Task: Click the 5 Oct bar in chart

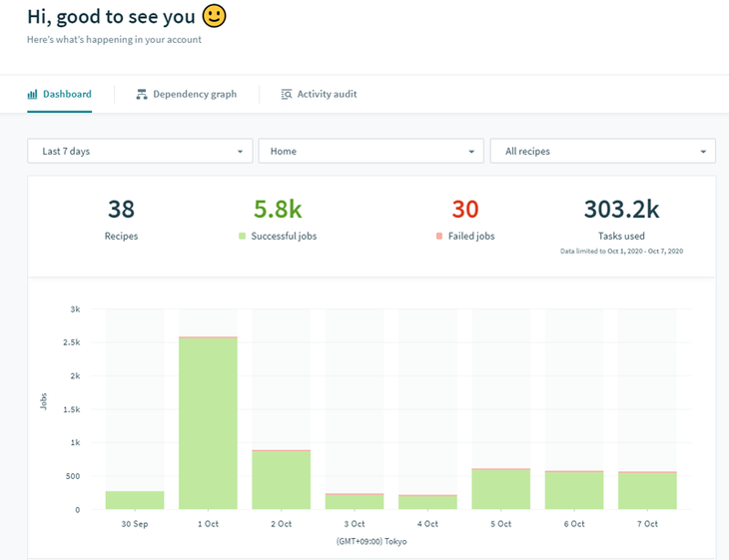Action: point(500,489)
